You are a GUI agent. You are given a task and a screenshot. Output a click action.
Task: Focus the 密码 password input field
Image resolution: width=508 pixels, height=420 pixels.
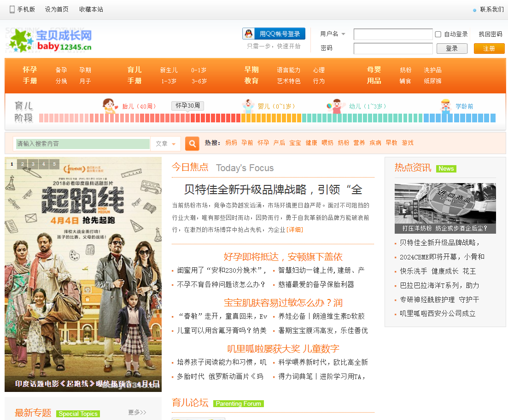393,49
